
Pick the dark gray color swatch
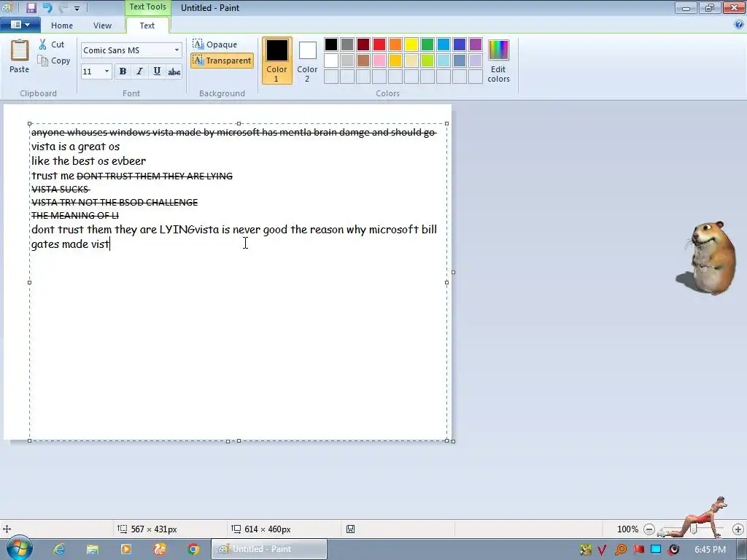(x=347, y=44)
